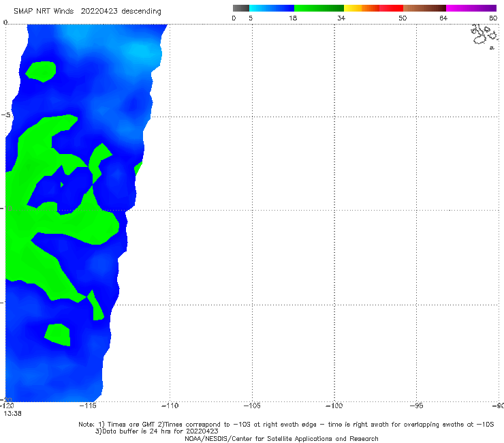Image resolution: width=504 pixels, height=443 pixels.
Task: Click the cyan-blue segment of the color bar
Action: coord(272,8)
